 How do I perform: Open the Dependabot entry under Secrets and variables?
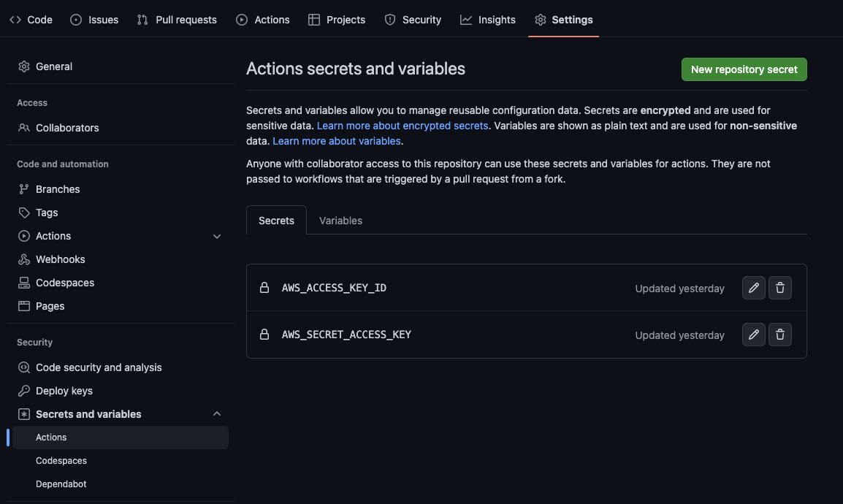coord(61,484)
